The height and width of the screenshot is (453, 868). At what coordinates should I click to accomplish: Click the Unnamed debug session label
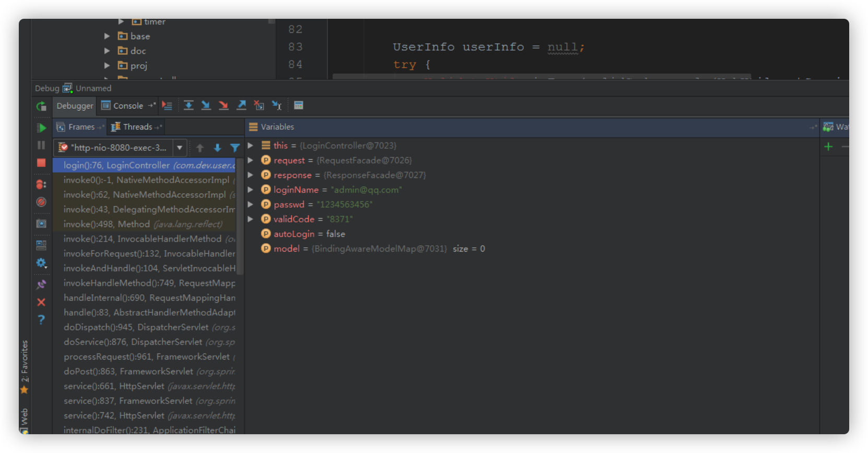93,88
